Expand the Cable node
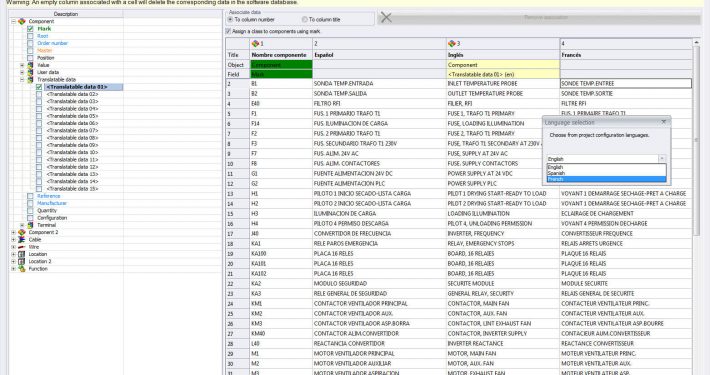 pos(14,240)
